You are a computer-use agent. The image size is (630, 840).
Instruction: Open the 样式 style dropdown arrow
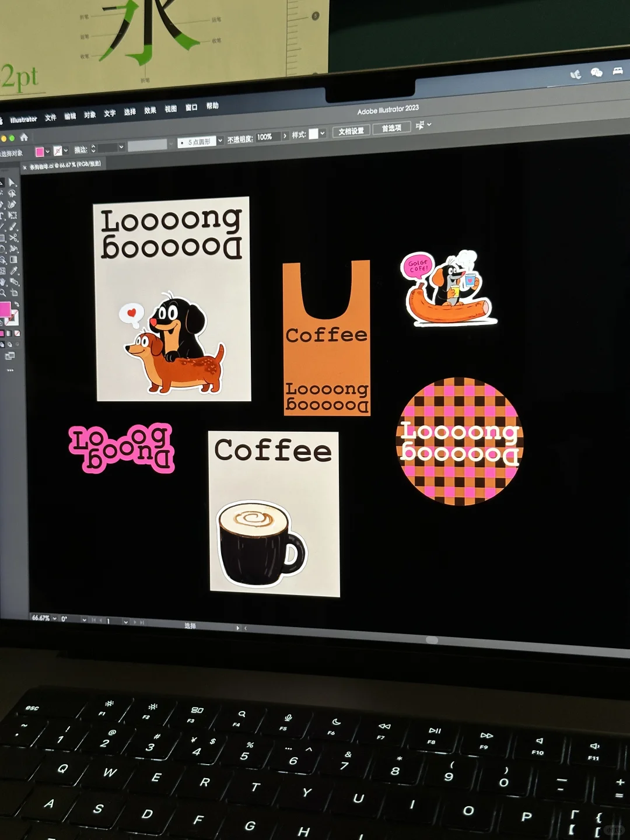(x=322, y=133)
